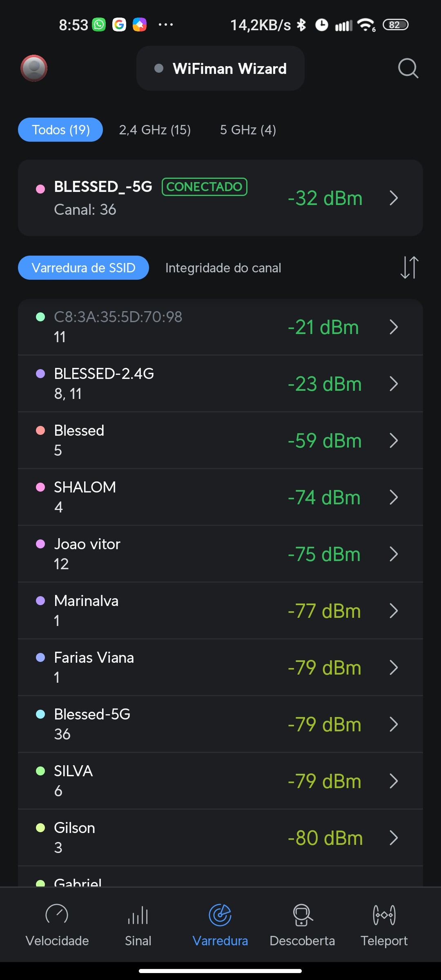Tap the profile avatar icon
Screen dimensions: 441x980
34,68
